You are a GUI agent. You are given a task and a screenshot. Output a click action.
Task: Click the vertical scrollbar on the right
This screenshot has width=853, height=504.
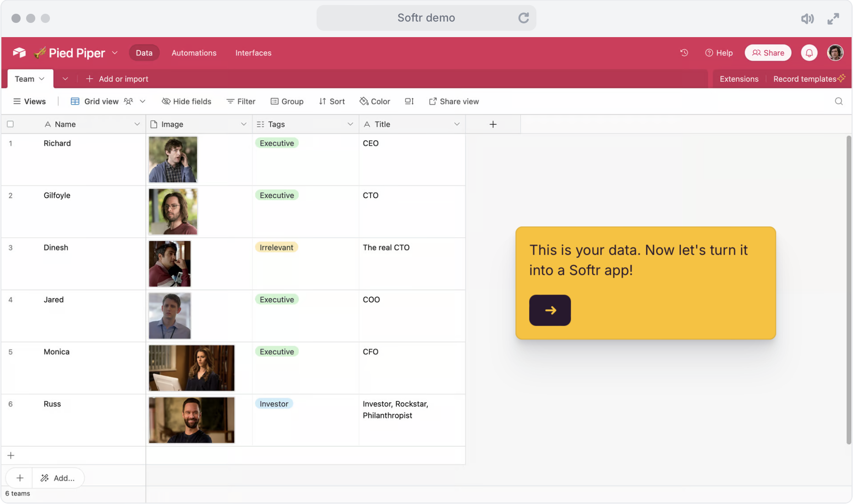(848, 290)
